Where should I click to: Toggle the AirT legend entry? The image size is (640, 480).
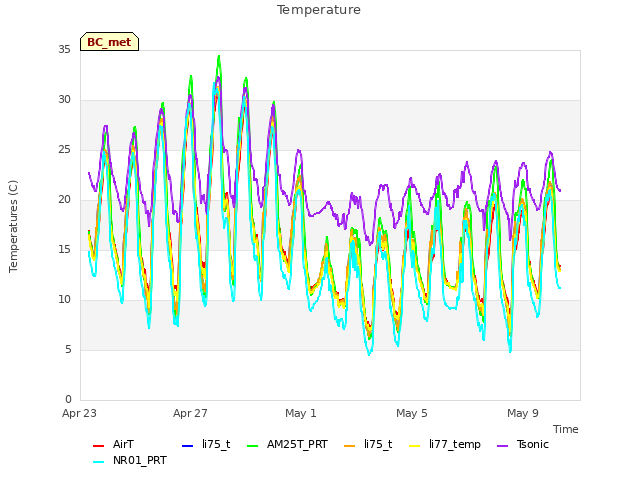113,444
